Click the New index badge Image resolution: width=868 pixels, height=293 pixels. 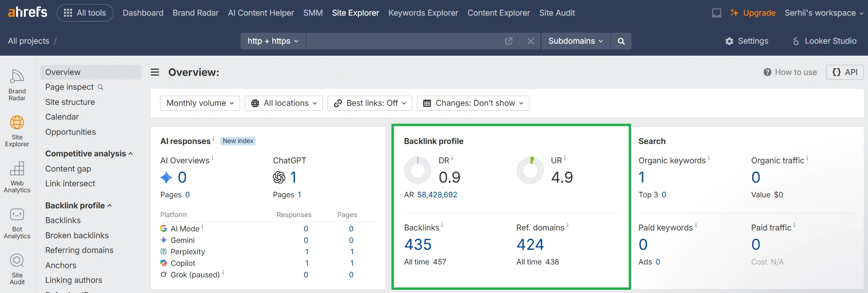click(x=238, y=141)
